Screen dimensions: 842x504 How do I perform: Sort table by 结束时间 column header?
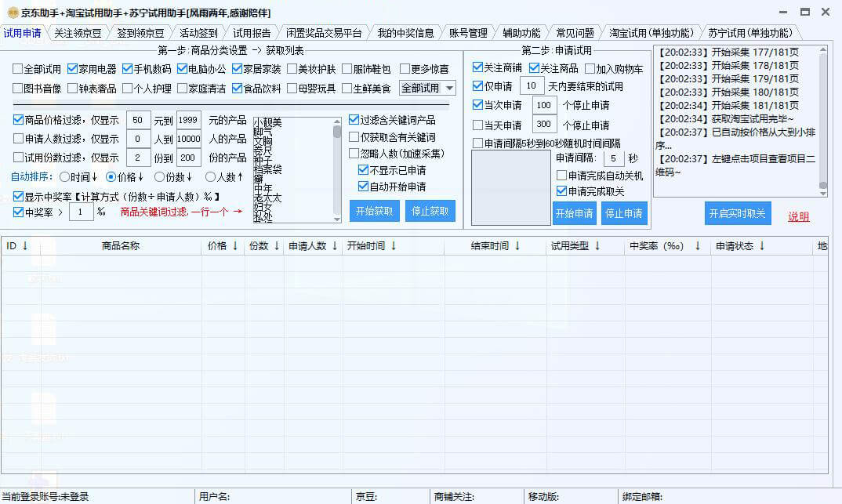[x=495, y=246]
